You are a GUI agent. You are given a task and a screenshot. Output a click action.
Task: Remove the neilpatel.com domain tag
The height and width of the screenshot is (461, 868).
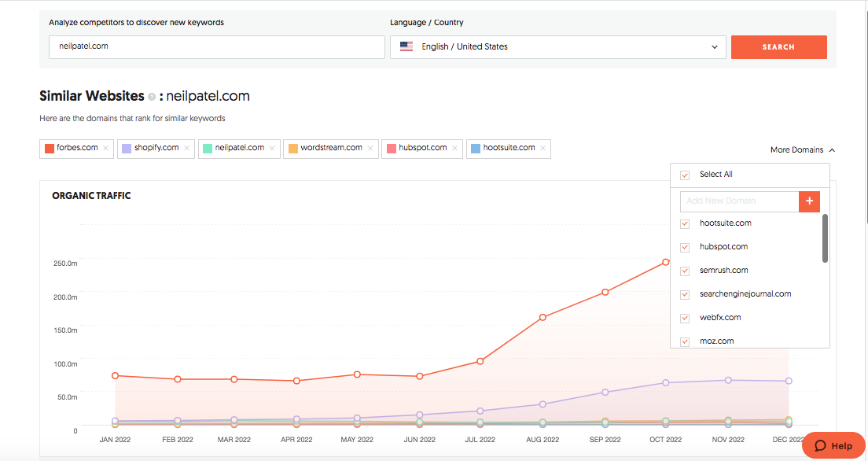pos(272,148)
